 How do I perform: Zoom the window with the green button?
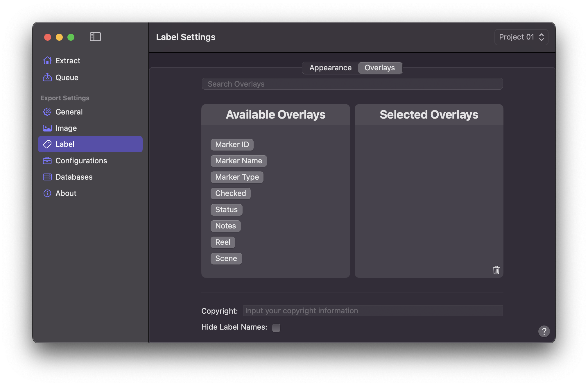pyautogui.click(x=71, y=37)
